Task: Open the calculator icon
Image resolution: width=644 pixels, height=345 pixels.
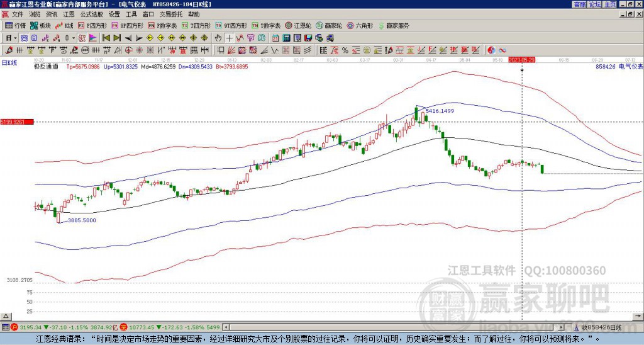Action: click(x=286, y=38)
